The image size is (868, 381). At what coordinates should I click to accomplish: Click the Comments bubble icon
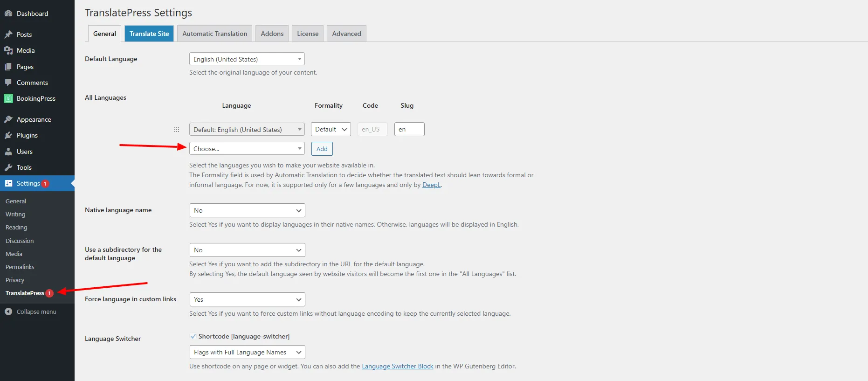coord(8,83)
